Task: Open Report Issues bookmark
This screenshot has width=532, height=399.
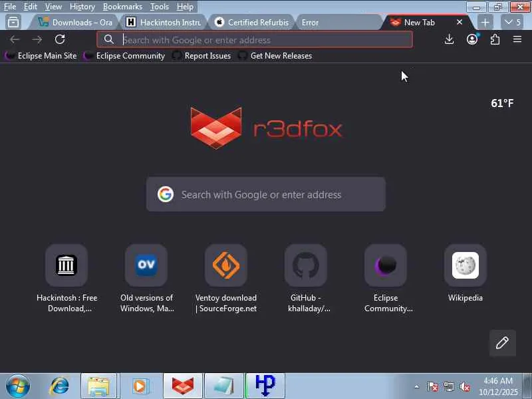Action: coord(201,56)
